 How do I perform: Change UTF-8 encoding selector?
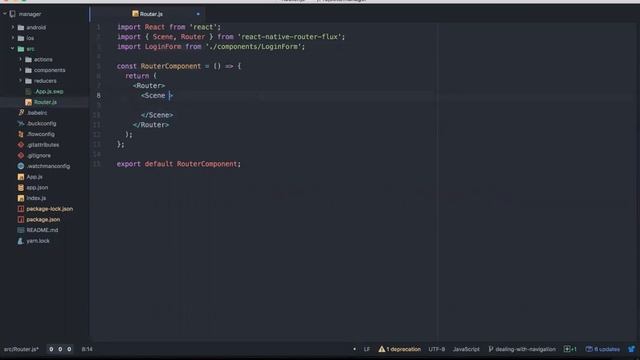point(436,349)
